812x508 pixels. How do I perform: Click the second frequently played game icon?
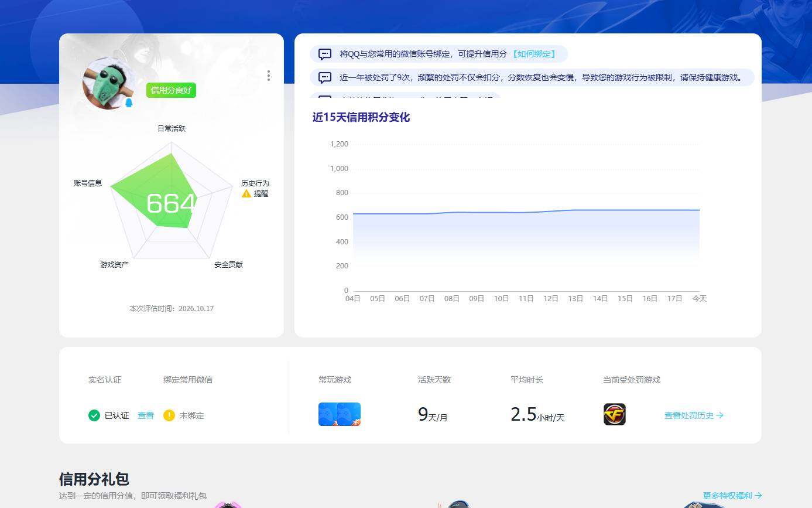tap(350, 414)
